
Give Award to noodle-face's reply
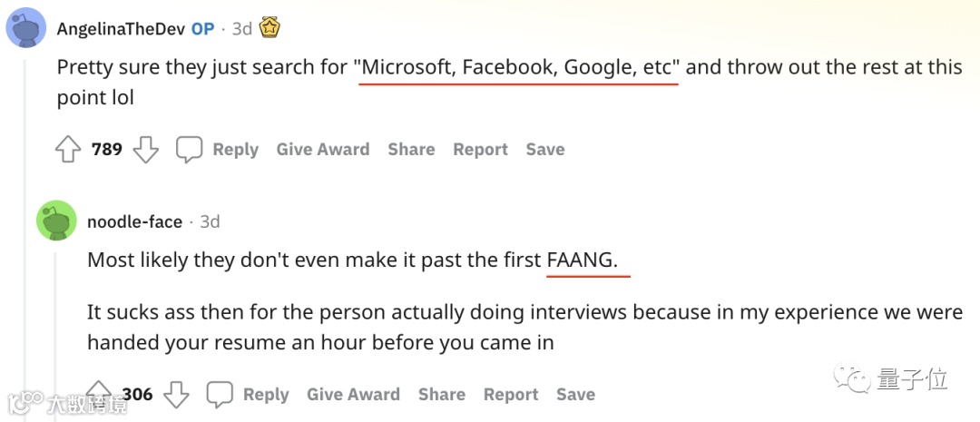[353, 395]
